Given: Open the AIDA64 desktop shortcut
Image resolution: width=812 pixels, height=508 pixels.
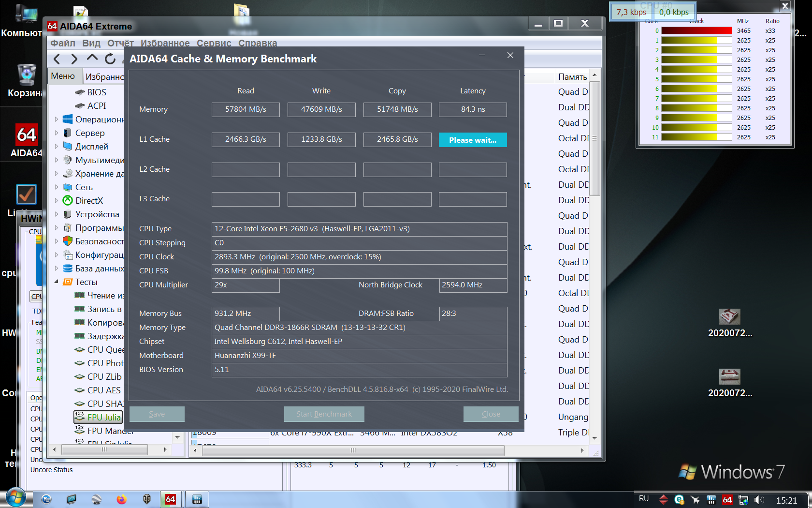Looking at the screenshot, I should (x=27, y=141).
